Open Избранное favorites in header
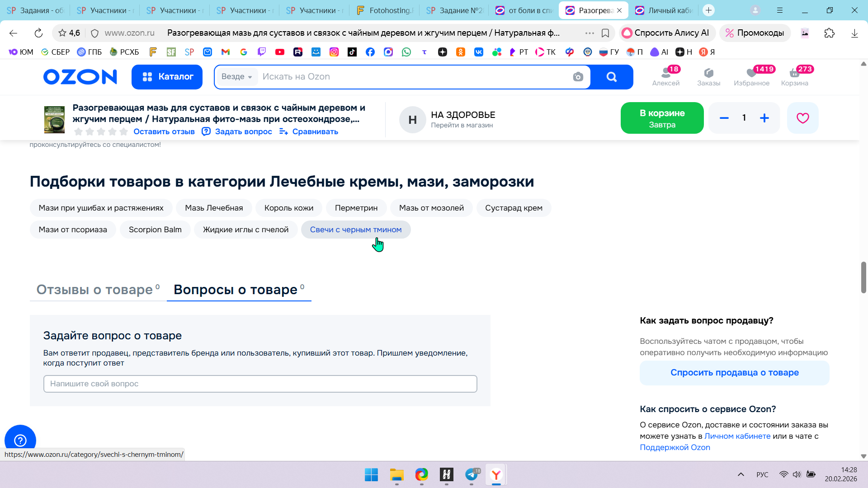 (751, 76)
